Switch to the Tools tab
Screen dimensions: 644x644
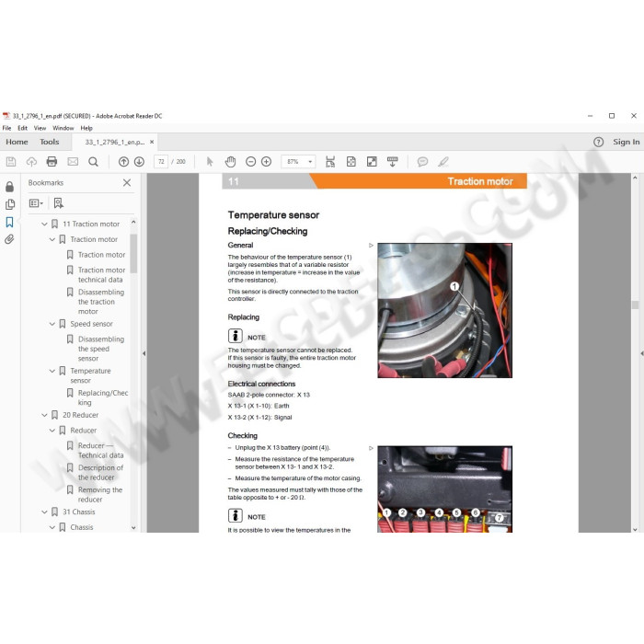tap(50, 142)
